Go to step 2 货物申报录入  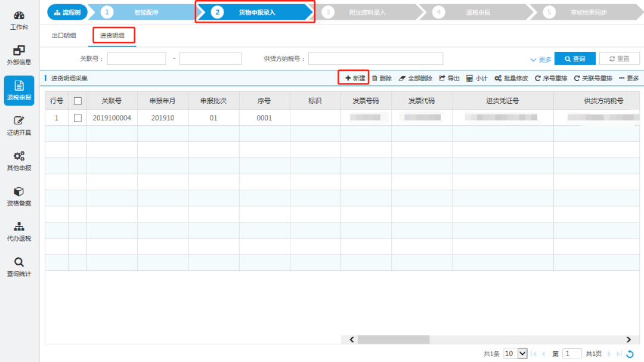255,13
